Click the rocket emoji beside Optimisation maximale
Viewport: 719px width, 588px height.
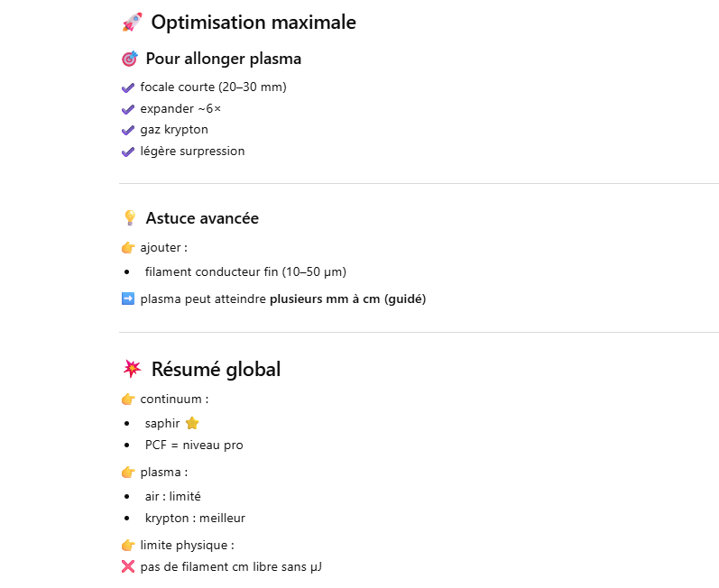132,23
